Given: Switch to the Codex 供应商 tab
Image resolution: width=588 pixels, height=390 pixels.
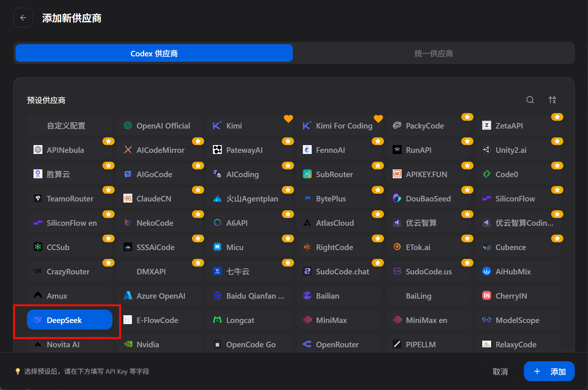Looking at the screenshot, I should [x=154, y=53].
